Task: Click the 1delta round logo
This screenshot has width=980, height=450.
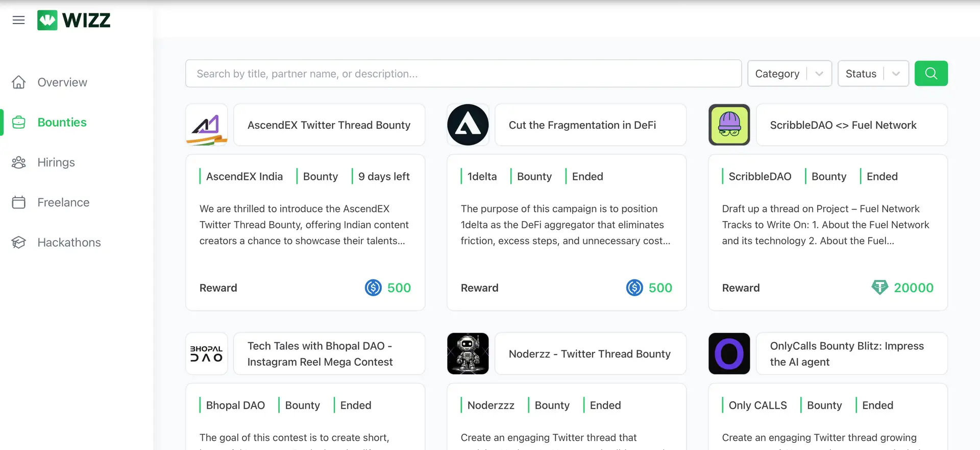Action: pyautogui.click(x=468, y=125)
